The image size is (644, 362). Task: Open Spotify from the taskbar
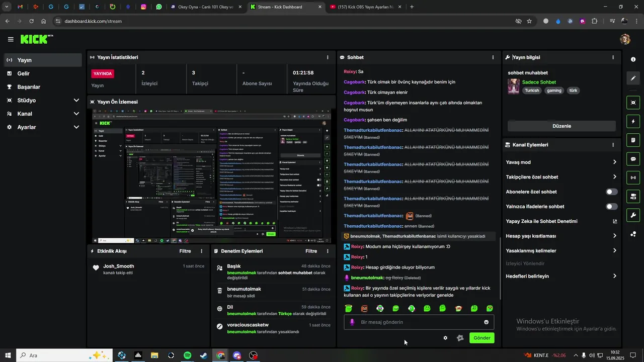(187, 355)
